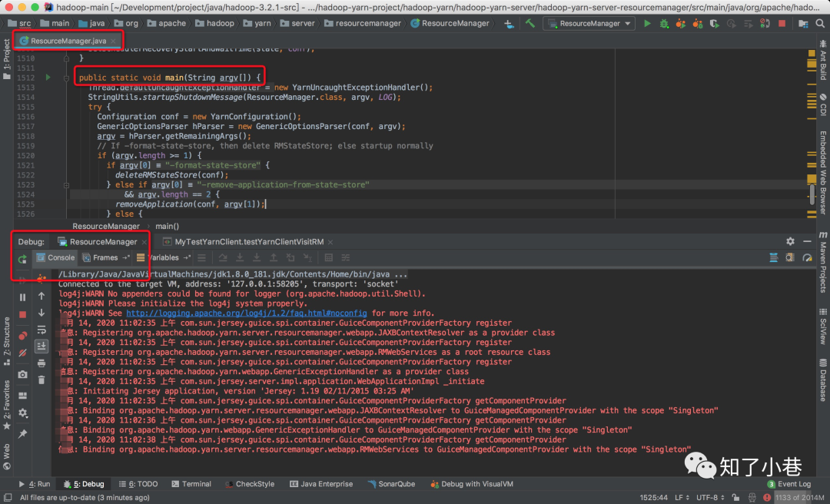Viewport: 830px width, 504px height.
Task: Collapse main method fold marker at line 1512
Action: coord(66,78)
